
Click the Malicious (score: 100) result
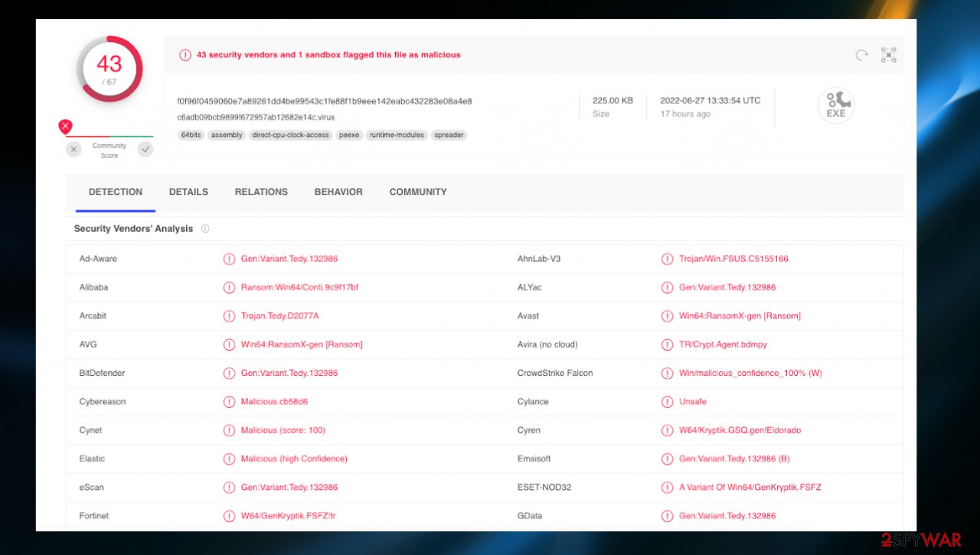[x=283, y=430]
